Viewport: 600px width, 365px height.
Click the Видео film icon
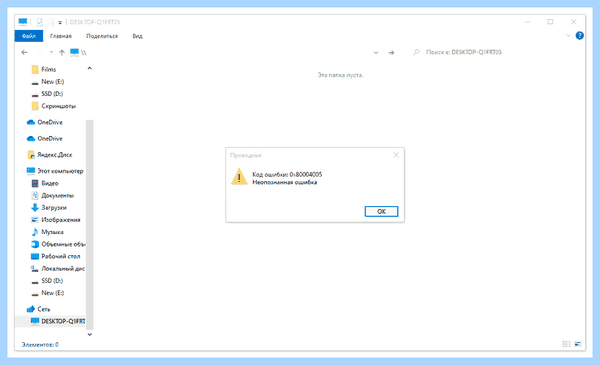pos(35,183)
